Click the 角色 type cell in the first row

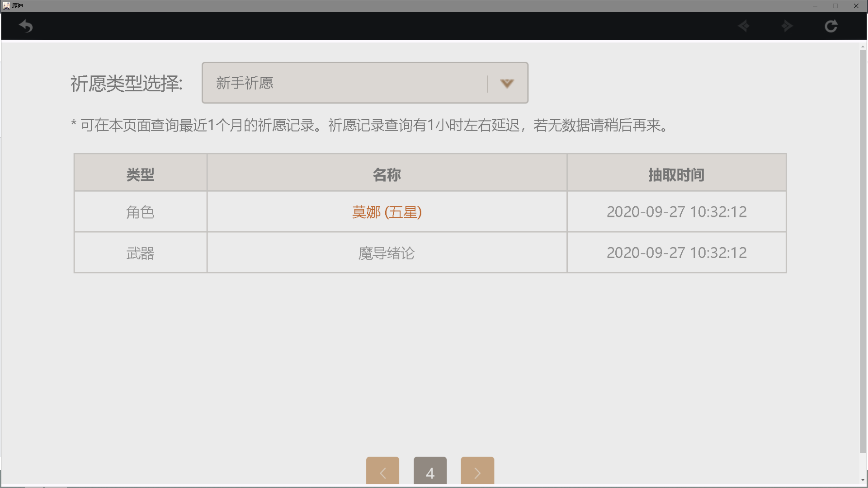[140, 212]
